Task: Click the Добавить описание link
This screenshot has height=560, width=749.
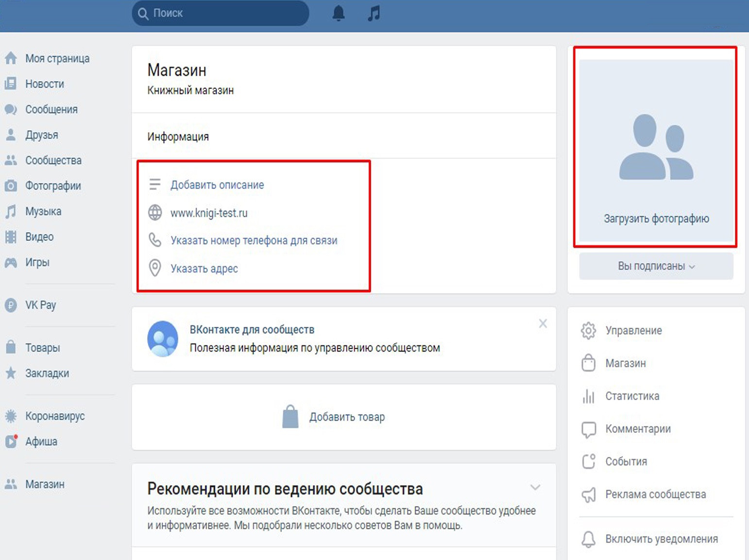Action: click(217, 185)
